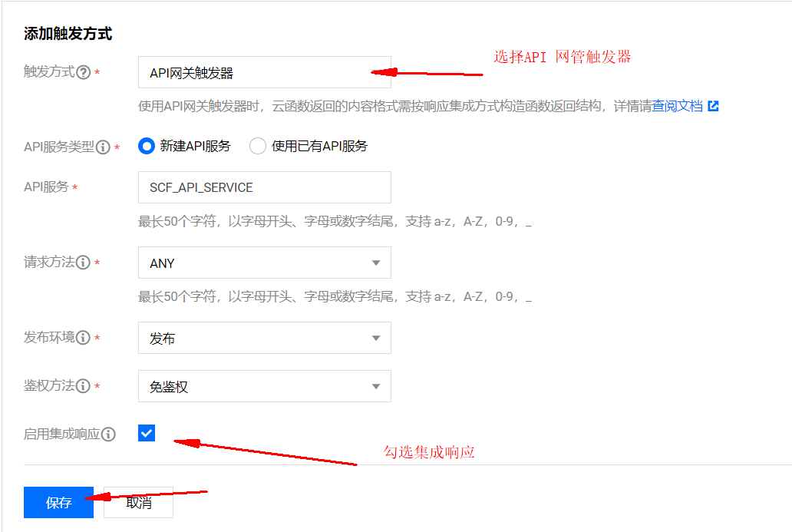Click help icon beside 触发方式 label
This screenshot has height=532, width=792.
coord(84,72)
